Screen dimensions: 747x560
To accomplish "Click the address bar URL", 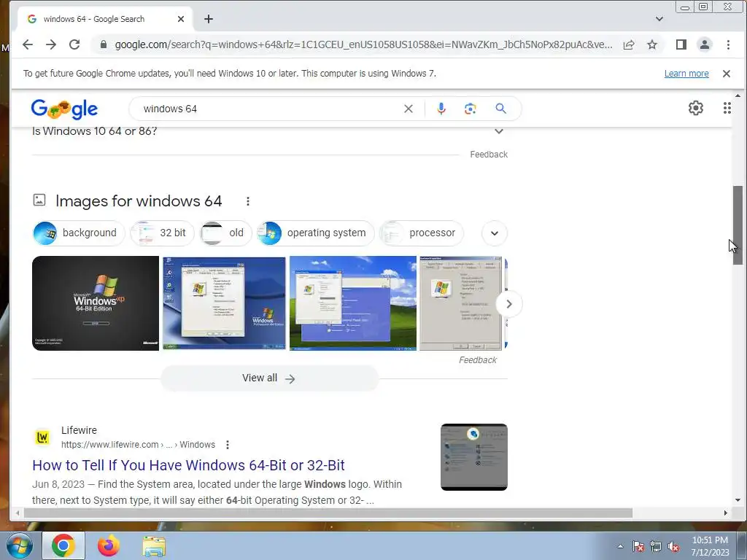I will click(363, 44).
